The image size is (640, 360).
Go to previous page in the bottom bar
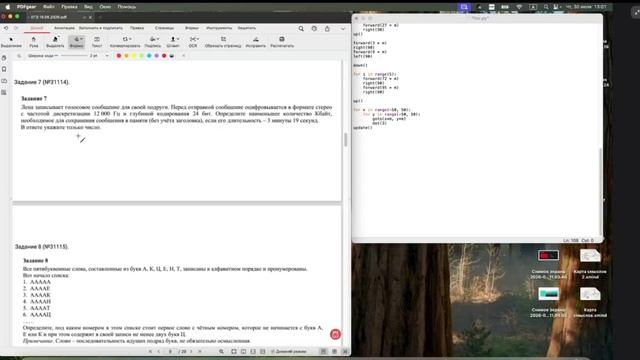point(159,351)
